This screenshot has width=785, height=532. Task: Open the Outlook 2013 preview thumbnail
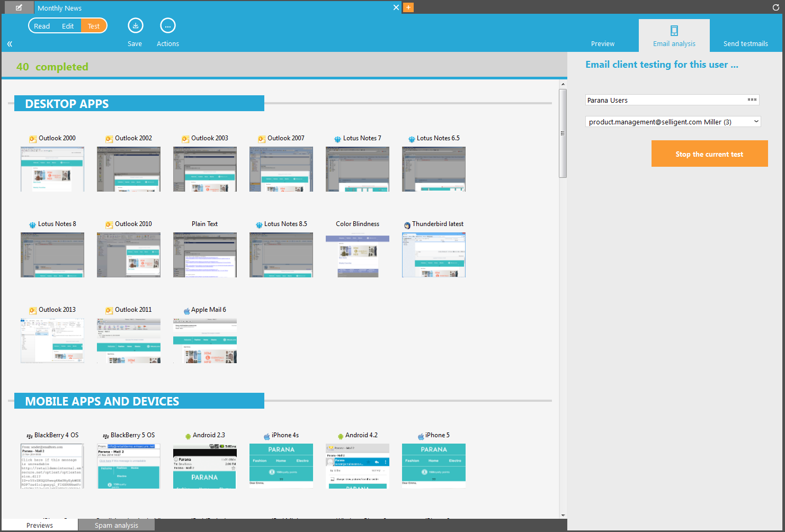point(52,340)
